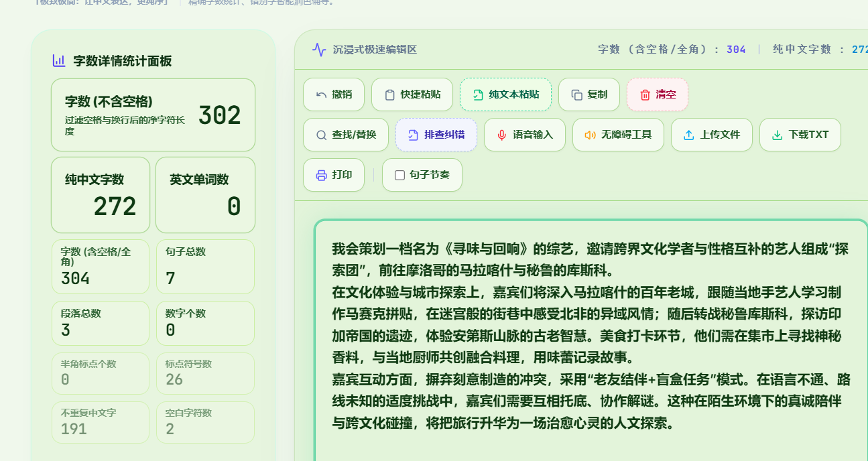Click the file-check icon on 排查纠错
The image size is (868, 461).
pos(413,135)
